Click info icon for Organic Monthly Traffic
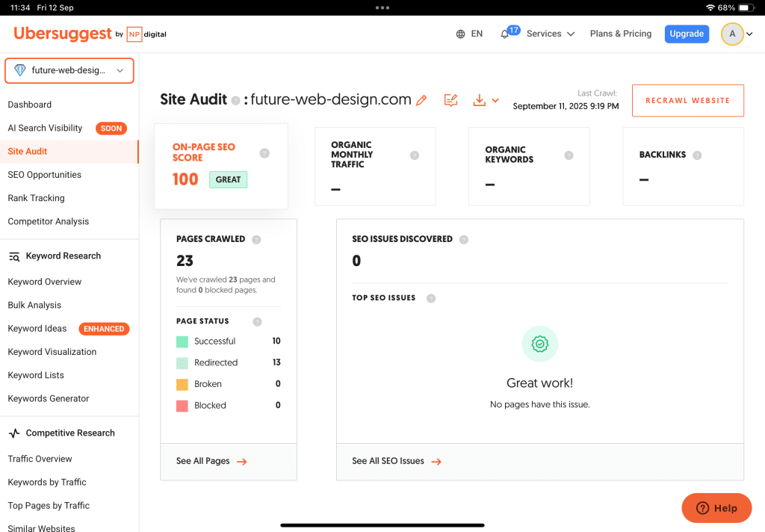This screenshot has width=765, height=532. 415,155
